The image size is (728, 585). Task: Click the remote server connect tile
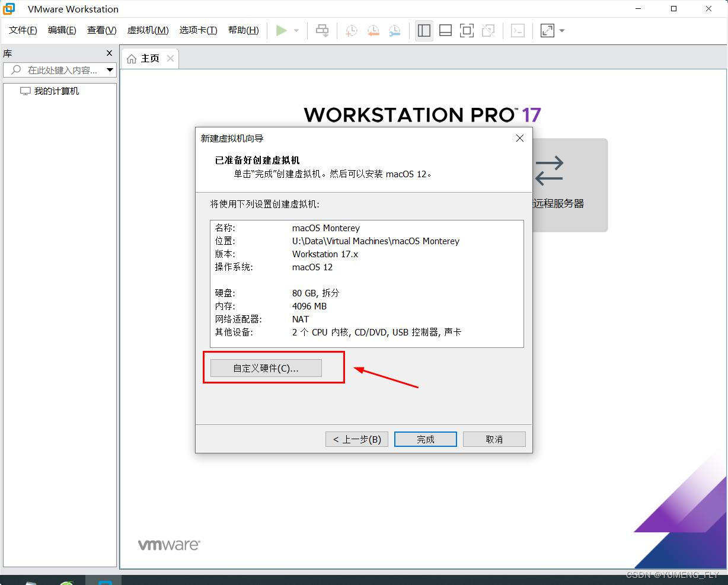click(x=570, y=185)
